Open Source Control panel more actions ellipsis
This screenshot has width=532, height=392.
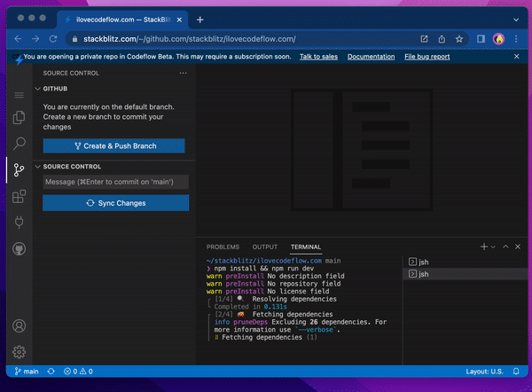point(184,73)
